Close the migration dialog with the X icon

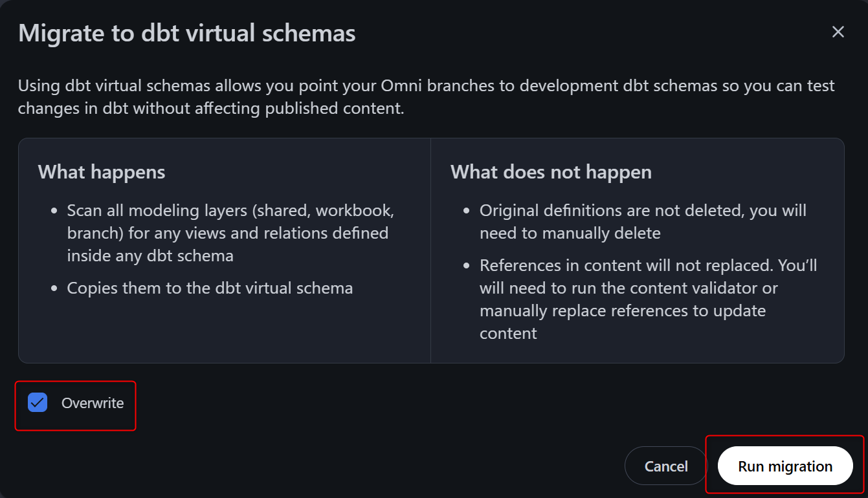[x=838, y=32]
